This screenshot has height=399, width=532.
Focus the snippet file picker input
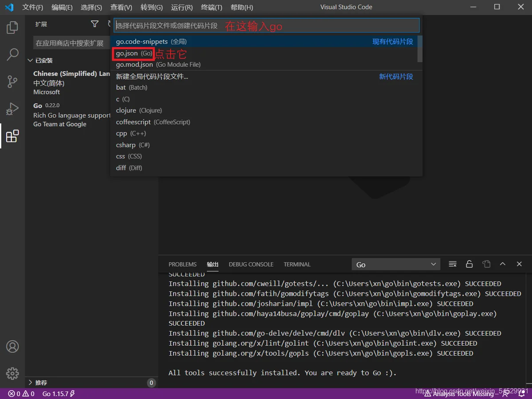[266, 25]
